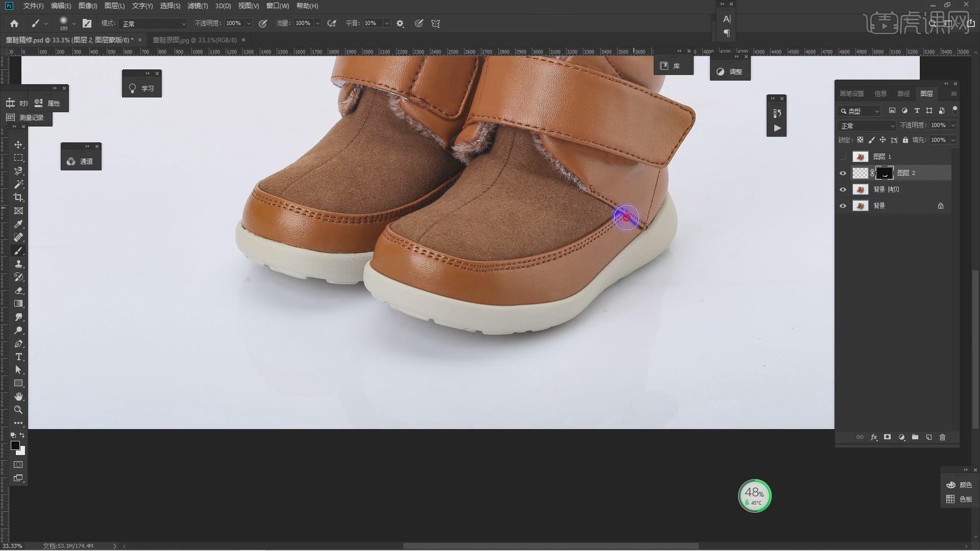
Task: Open layer filter type 类型 dropdown
Action: [860, 111]
